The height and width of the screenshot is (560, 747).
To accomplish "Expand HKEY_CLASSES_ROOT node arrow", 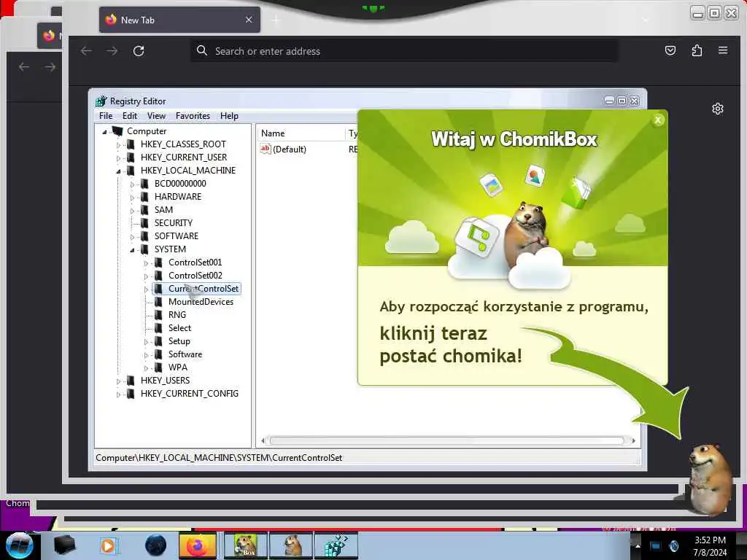I will point(118,145).
